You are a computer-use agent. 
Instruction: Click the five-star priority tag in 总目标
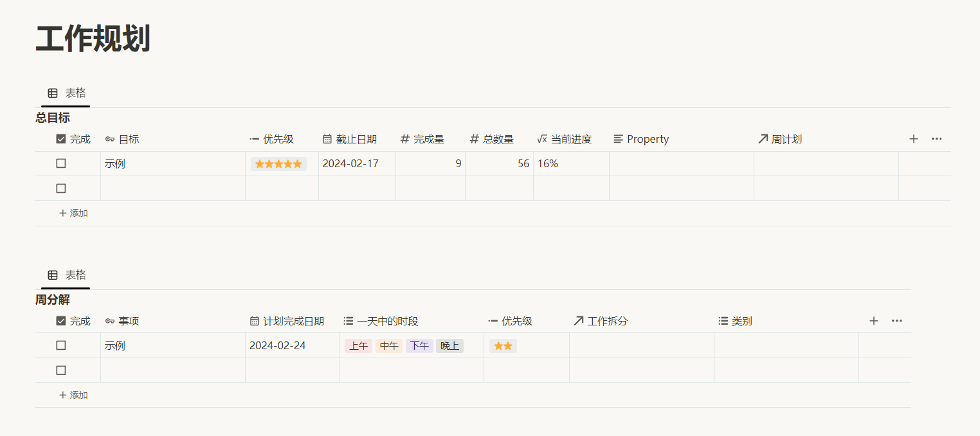tap(278, 164)
